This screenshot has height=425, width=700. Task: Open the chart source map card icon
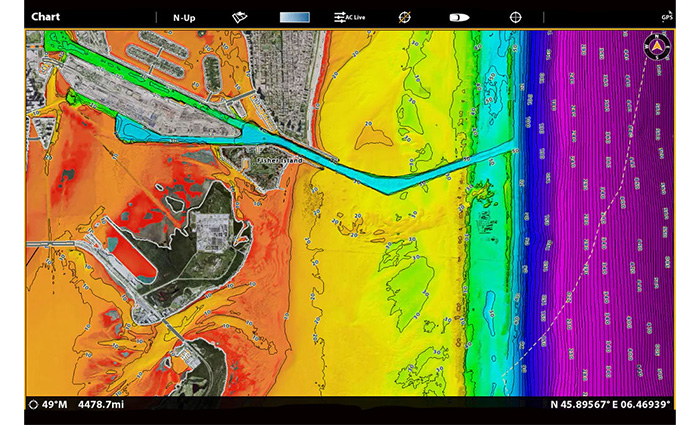click(x=240, y=17)
